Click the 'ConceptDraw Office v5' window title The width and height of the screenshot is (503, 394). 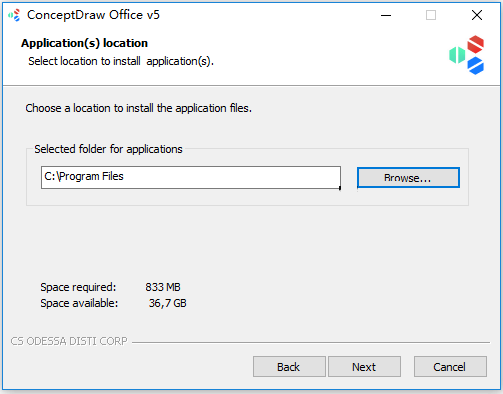click(93, 15)
